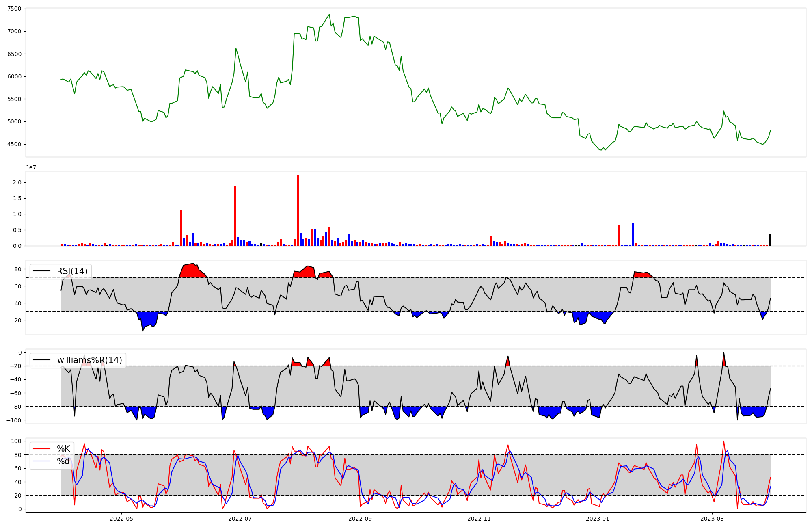Click the blue %d legend line swatch
The width and height of the screenshot is (812, 528).
tap(41, 461)
